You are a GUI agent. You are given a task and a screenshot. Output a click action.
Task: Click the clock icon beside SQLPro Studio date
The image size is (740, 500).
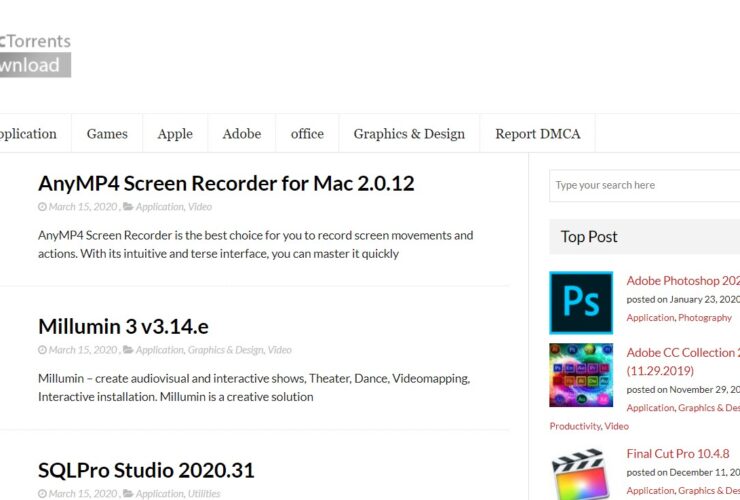(42, 493)
